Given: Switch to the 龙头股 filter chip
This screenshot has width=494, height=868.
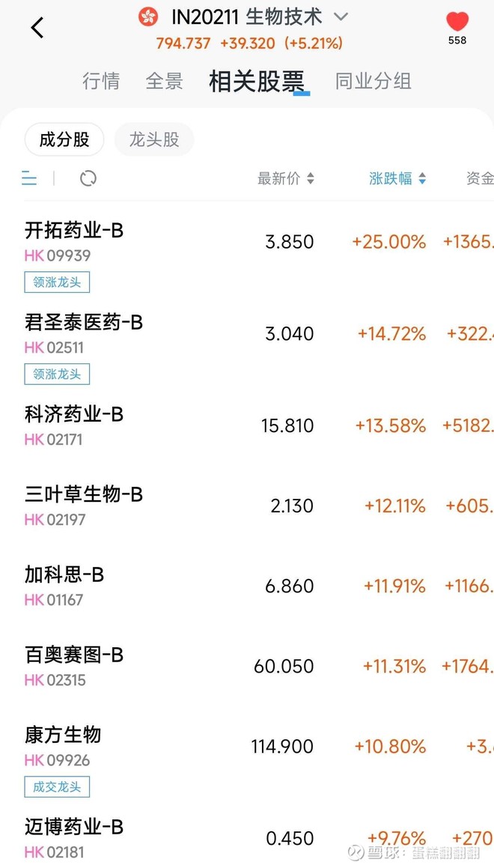Looking at the screenshot, I should pyautogui.click(x=153, y=139).
